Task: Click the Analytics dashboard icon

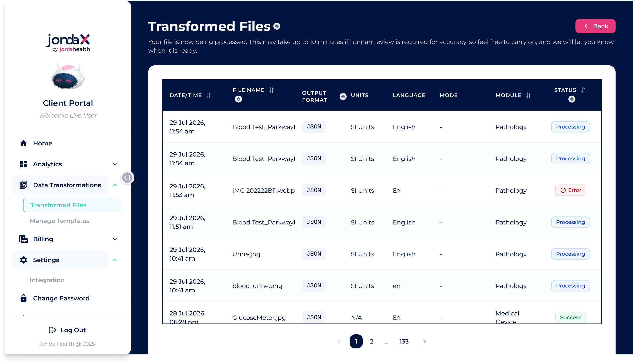Action: click(x=24, y=164)
